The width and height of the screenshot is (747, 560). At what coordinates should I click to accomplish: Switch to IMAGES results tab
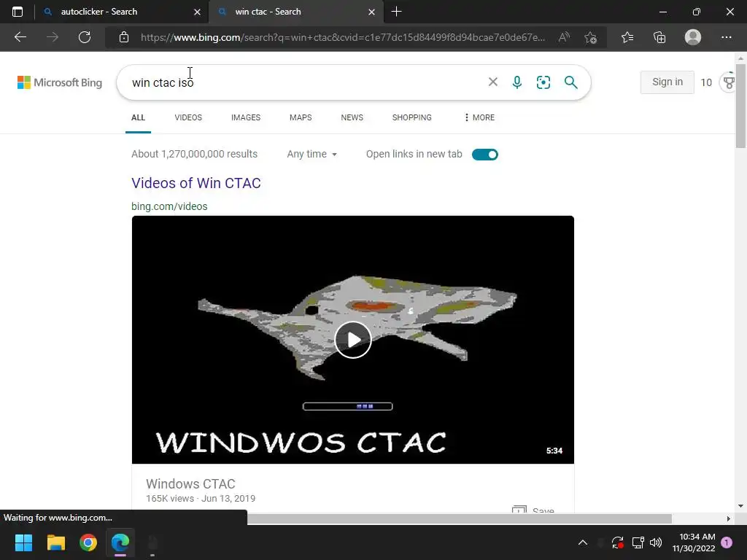pyautogui.click(x=246, y=117)
